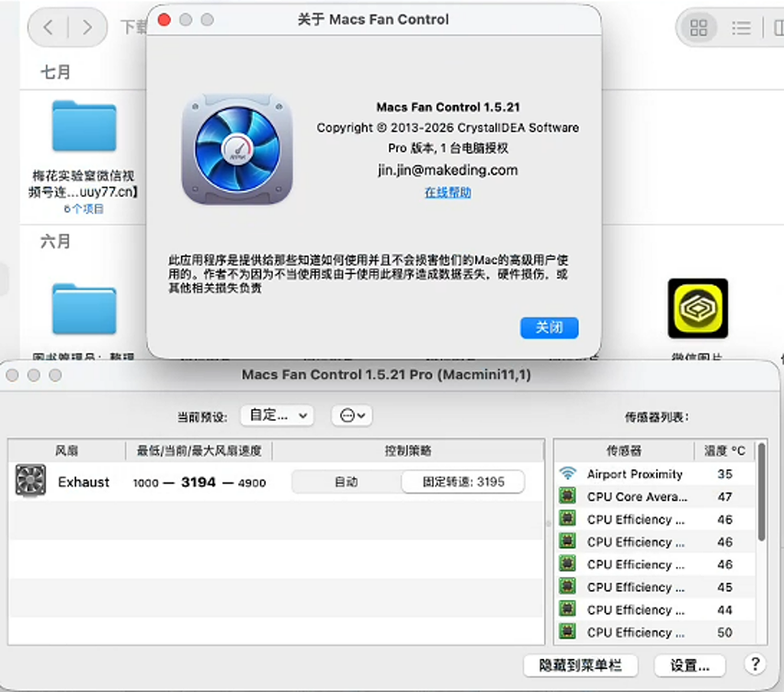Click the 温度 °C column header
This screenshot has height=692, width=784.
[x=724, y=451]
